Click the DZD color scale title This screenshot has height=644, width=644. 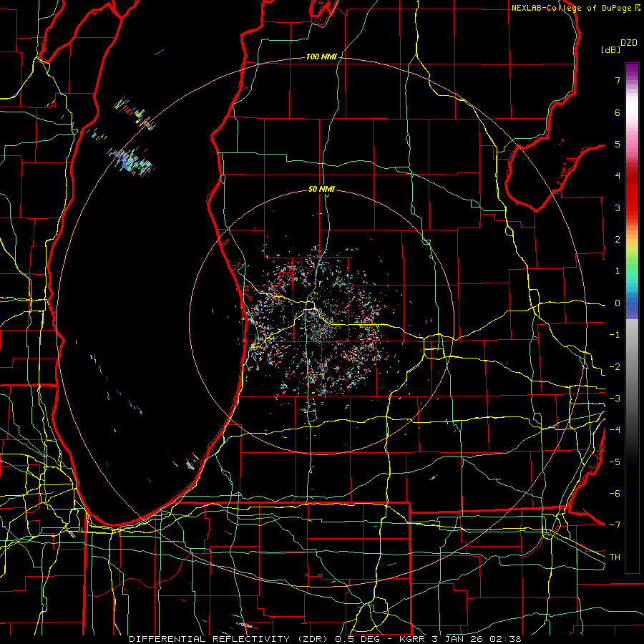(629, 43)
